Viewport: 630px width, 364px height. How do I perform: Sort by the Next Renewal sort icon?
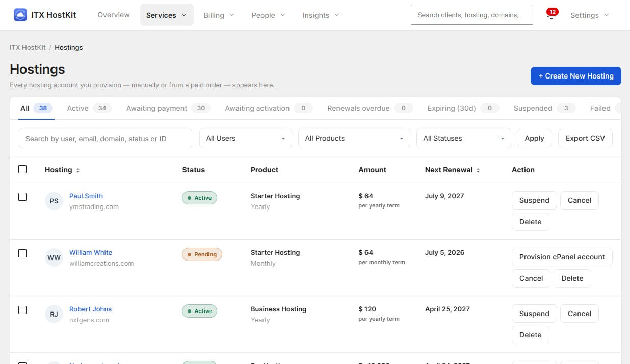(x=478, y=170)
